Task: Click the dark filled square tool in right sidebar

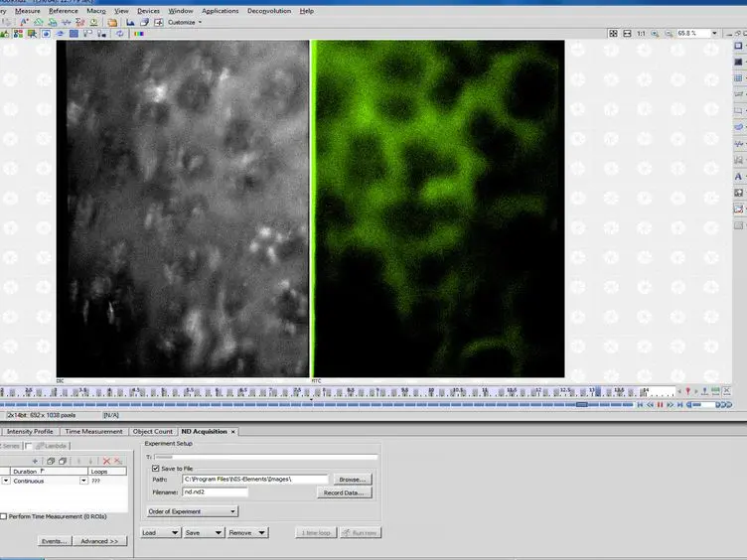Action: [738, 62]
